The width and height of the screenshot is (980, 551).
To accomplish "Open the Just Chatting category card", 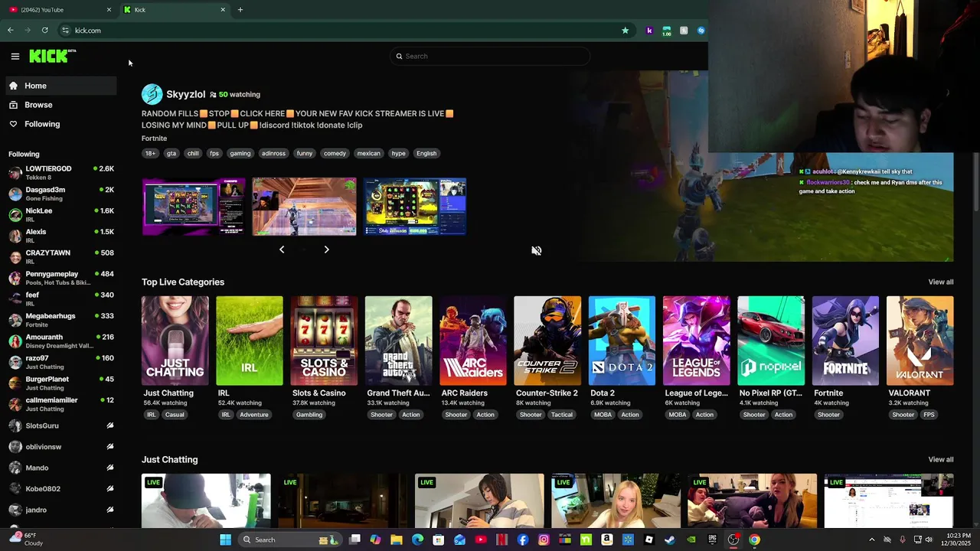I will click(x=175, y=341).
